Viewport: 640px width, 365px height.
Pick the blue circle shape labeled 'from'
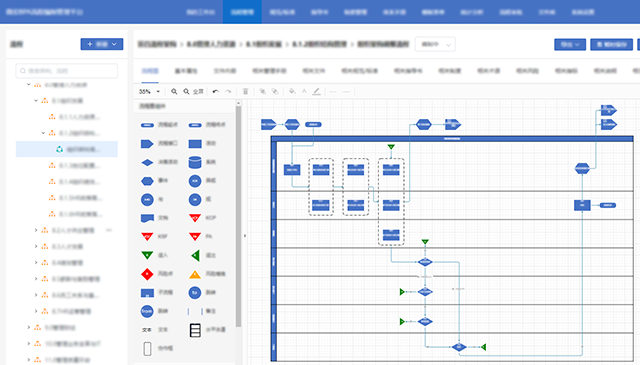coord(147,311)
